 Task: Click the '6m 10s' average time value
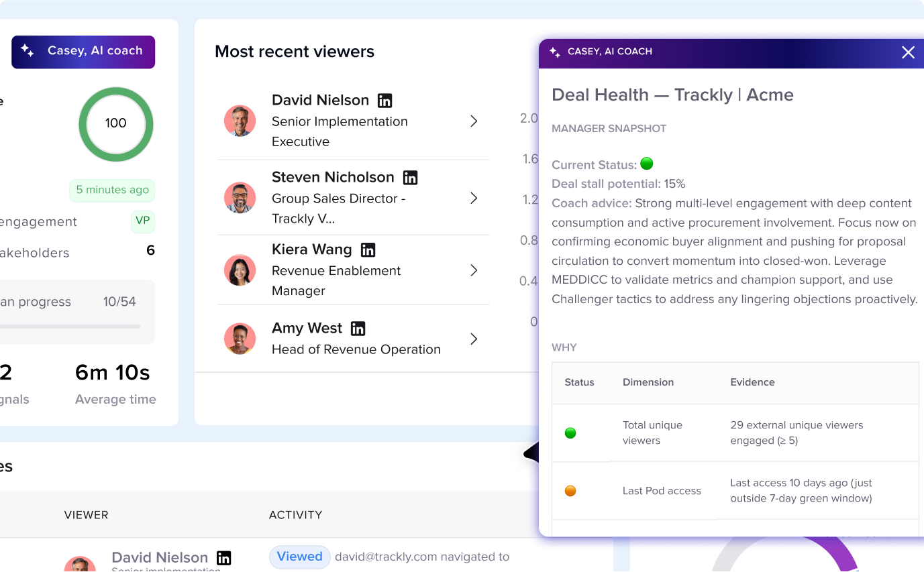113,372
